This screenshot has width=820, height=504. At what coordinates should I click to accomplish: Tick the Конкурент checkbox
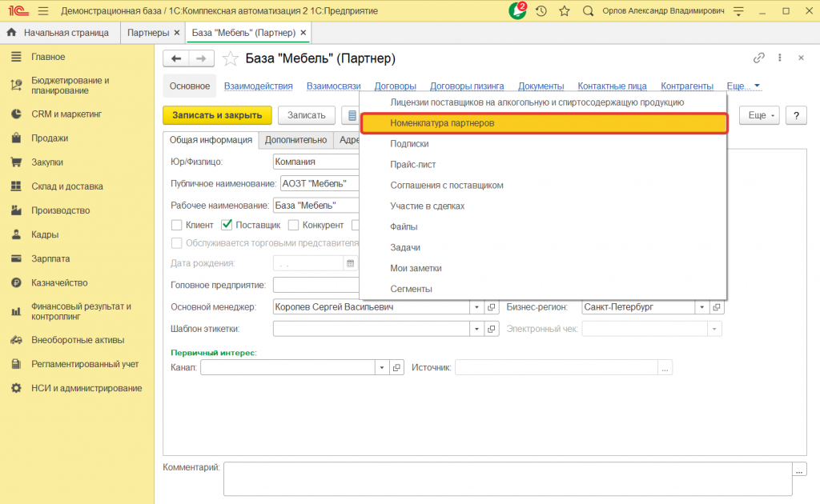pos(294,226)
